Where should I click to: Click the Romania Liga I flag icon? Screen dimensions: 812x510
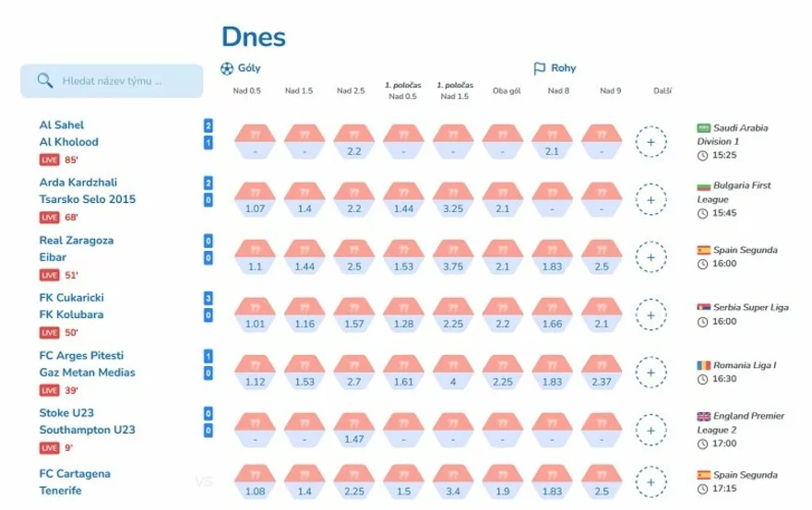pos(704,365)
